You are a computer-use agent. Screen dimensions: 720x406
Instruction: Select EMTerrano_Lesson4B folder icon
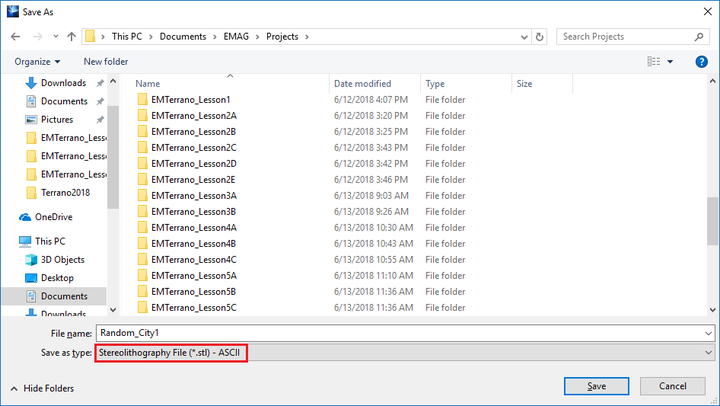[142, 244]
